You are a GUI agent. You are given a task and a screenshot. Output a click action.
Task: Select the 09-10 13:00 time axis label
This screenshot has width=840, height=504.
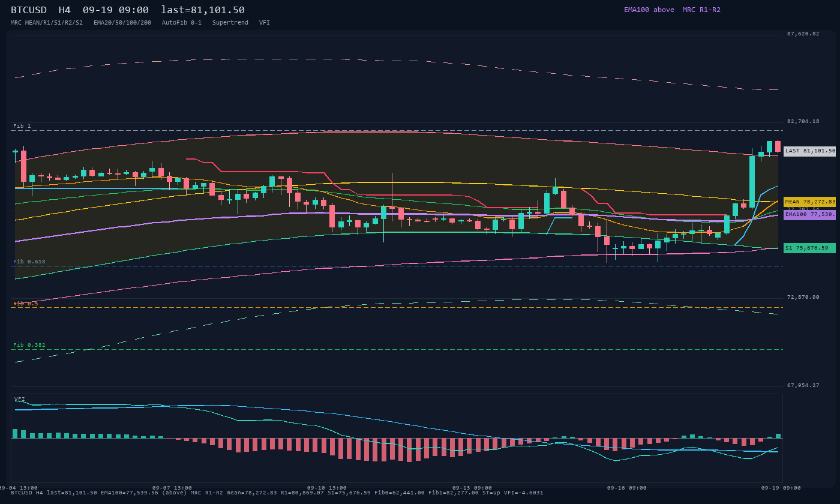pyautogui.click(x=327, y=488)
